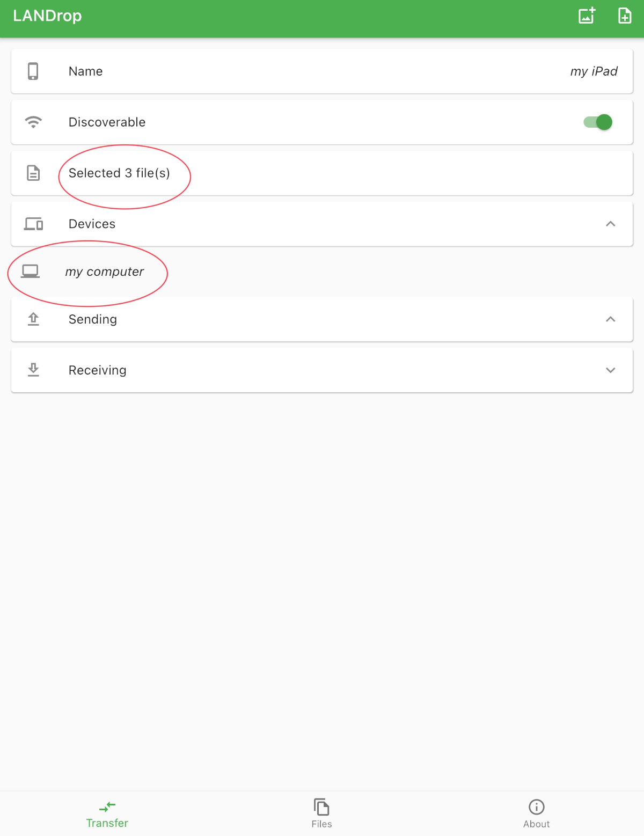Select the Transfer tab
The width and height of the screenshot is (644, 836).
coord(107,813)
